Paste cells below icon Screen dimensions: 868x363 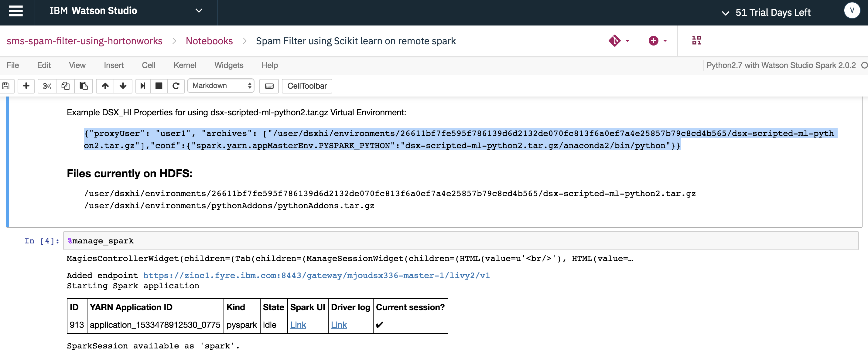[84, 86]
